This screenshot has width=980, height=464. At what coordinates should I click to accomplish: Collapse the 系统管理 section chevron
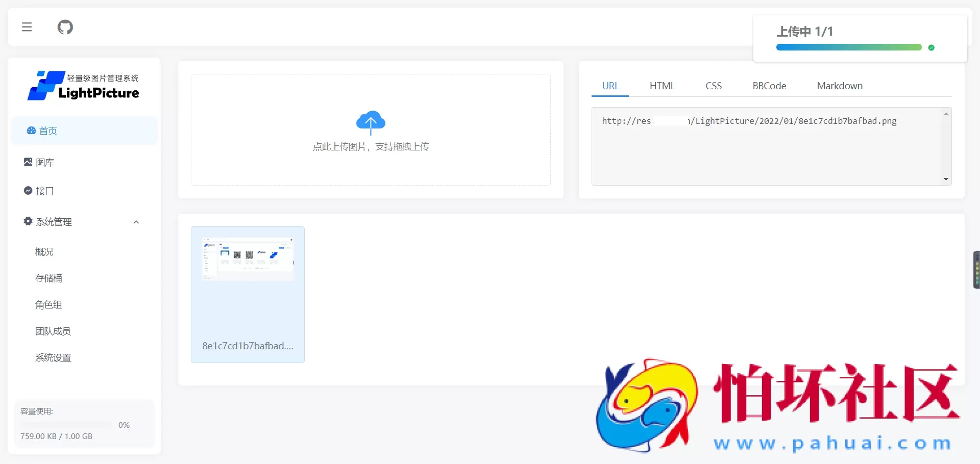[x=136, y=222]
